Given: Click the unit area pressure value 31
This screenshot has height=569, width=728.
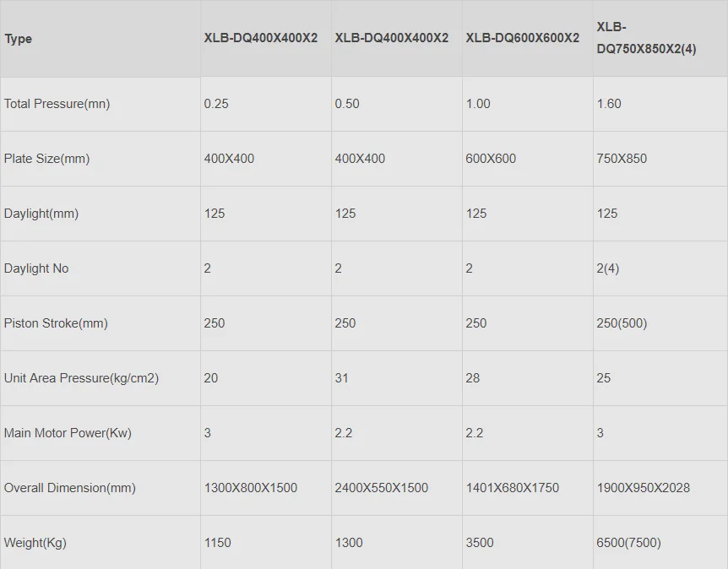Looking at the screenshot, I should coord(342,378).
